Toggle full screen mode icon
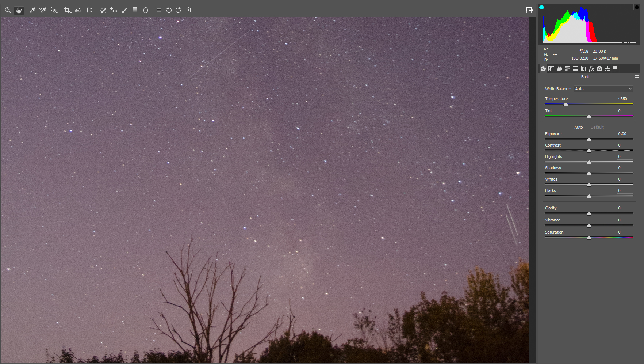 click(530, 10)
